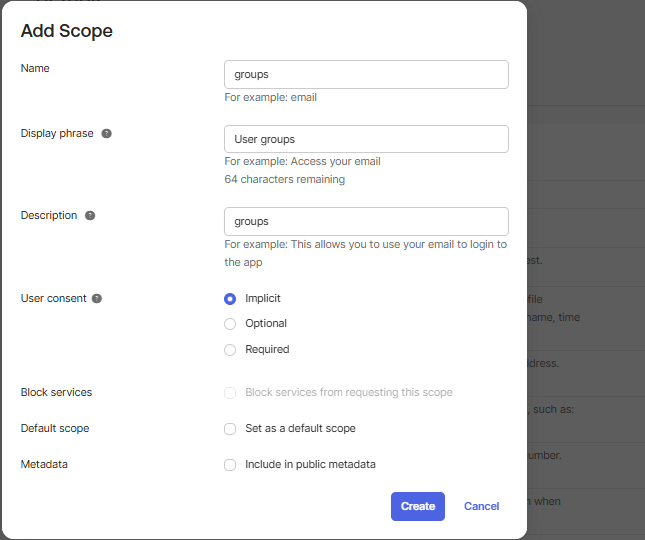Screen dimensions: 645x540
Task: Click the Description label text
Action: pyautogui.click(x=49, y=215)
